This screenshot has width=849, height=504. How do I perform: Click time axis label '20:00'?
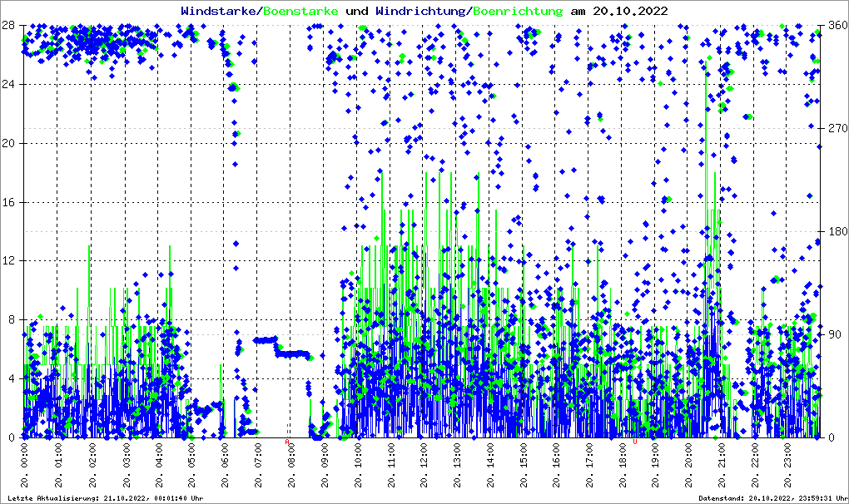(689, 457)
